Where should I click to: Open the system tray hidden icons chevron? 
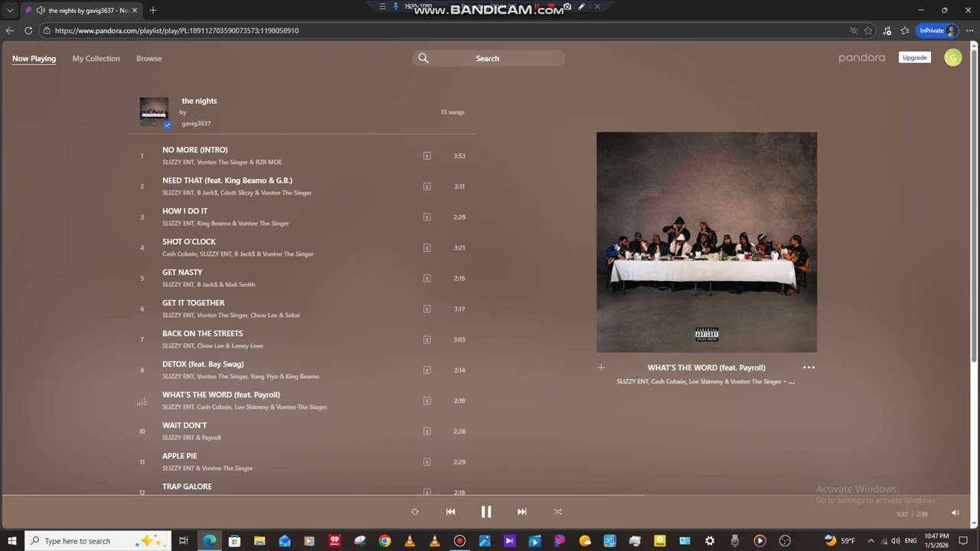(x=871, y=541)
